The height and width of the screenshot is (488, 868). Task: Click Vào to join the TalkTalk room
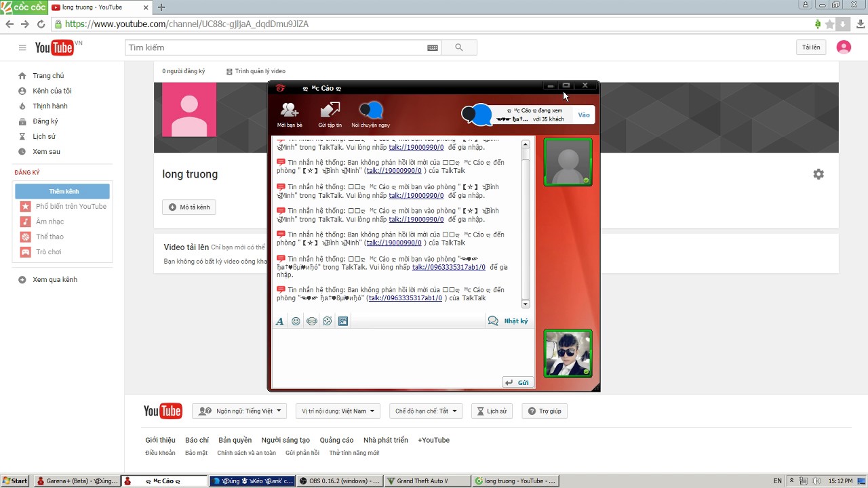pyautogui.click(x=583, y=115)
